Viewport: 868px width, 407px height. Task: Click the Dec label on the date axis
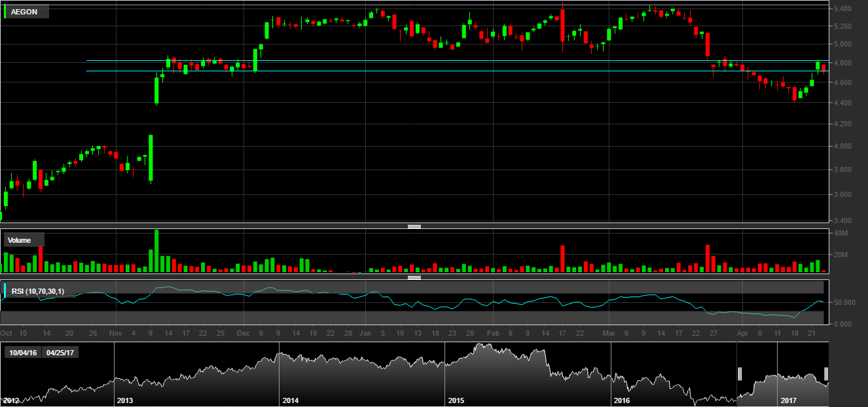pos(243,333)
